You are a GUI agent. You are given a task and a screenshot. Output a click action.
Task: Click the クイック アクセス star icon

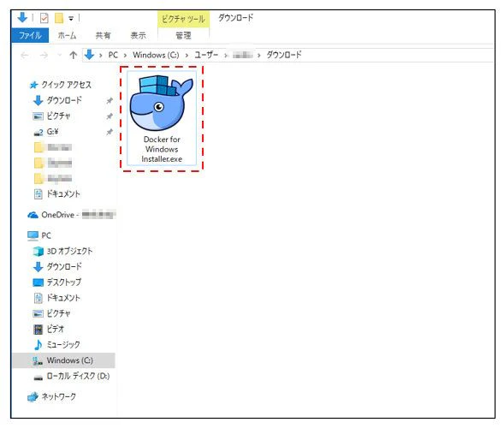(x=33, y=85)
